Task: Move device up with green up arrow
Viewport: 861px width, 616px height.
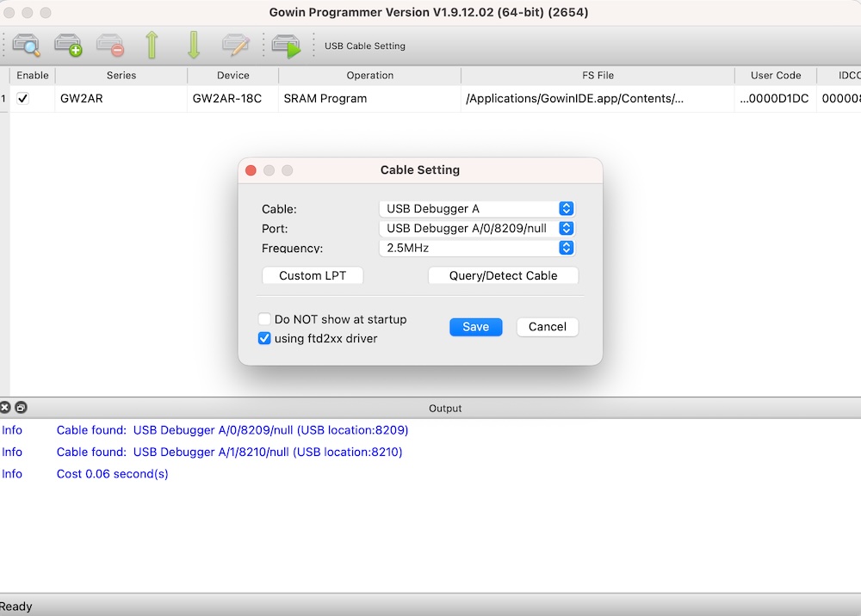Action: tap(152, 46)
